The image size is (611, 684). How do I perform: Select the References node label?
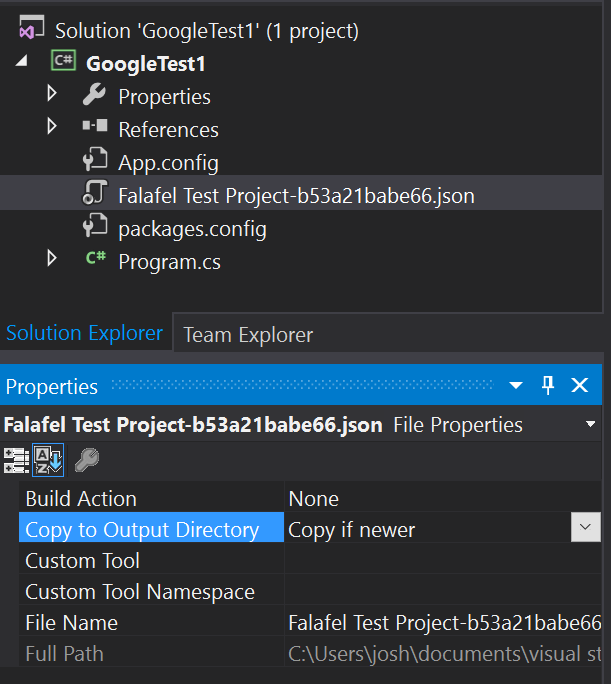(x=168, y=130)
